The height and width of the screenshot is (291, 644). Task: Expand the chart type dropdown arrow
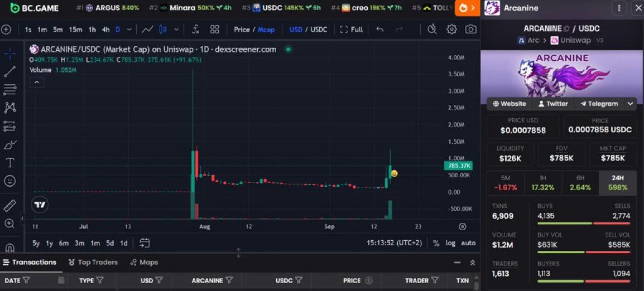176,30
